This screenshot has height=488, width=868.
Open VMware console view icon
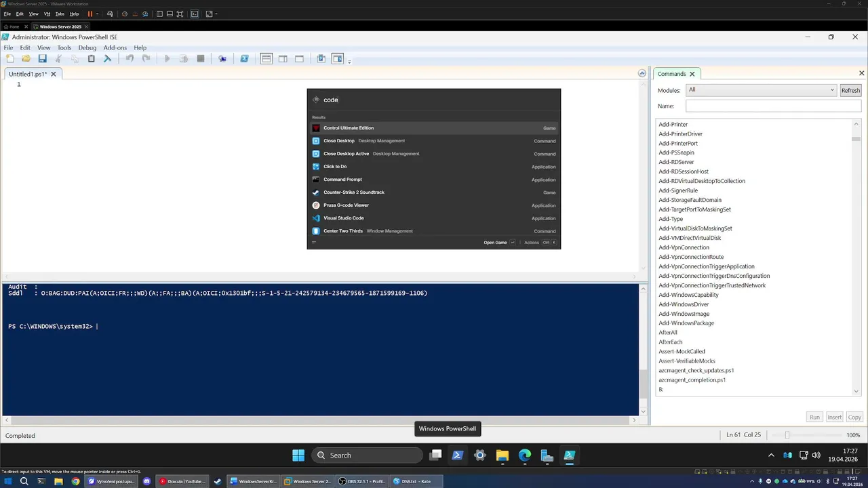[195, 14]
